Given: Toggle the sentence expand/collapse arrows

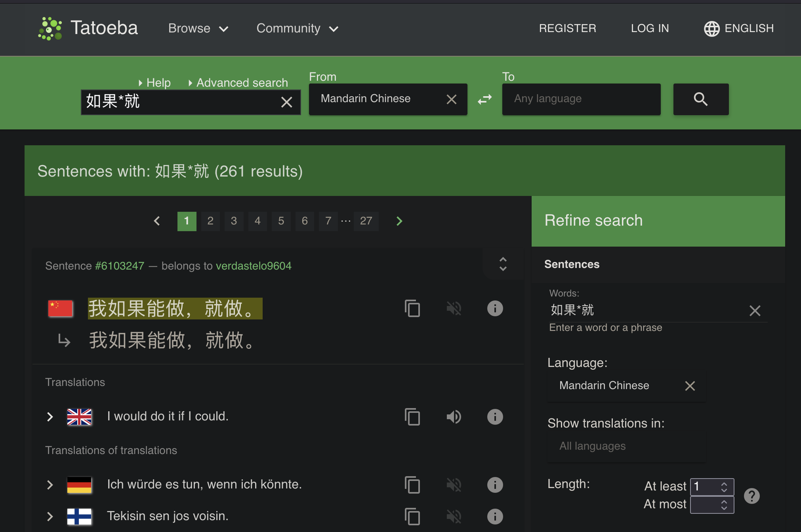Looking at the screenshot, I should pyautogui.click(x=503, y=264).
